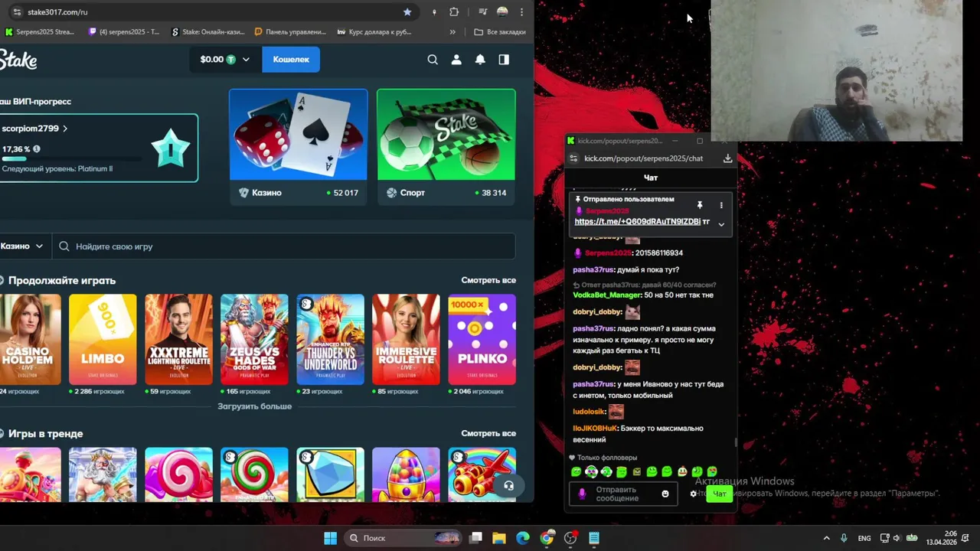
Task: Click the Windows taskbar Поиск search box
Action: click(402, 538)
